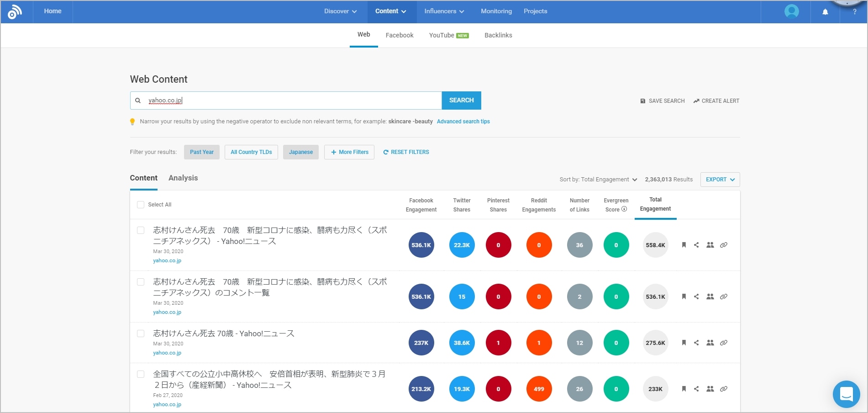868x413 pixels.
Task: Bookmark the 275.6K engagement article
Action: (x=684, y=343)
